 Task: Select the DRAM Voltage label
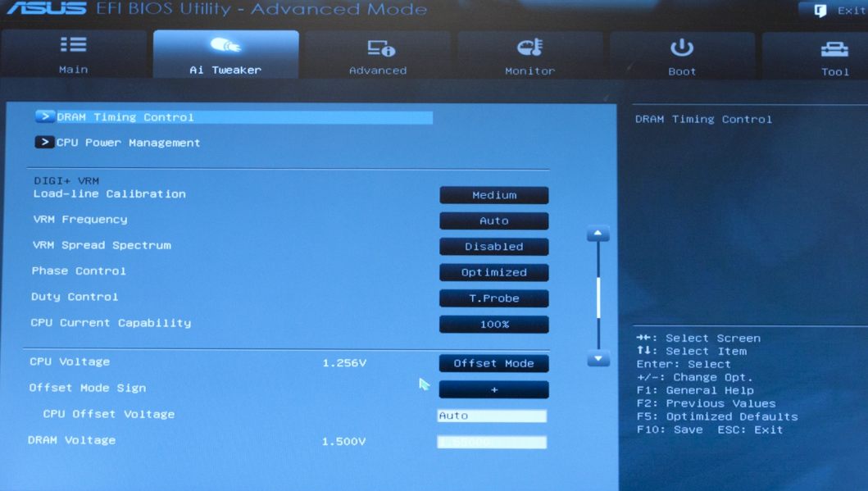tap(72, 440)
